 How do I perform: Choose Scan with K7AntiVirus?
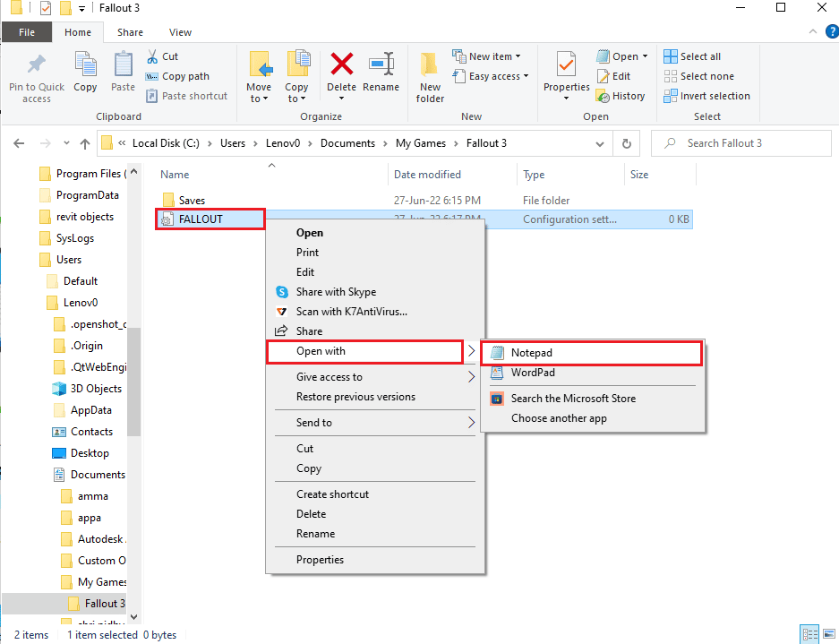pyautogui.click(x=352, y=312)
